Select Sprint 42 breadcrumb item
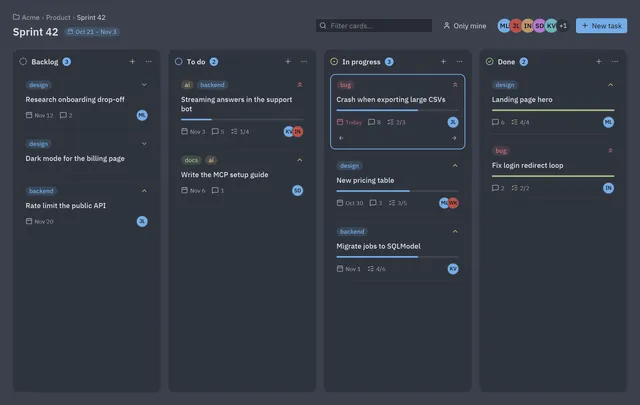The height and width of the screenshot is (405, 640). [91, 17]
